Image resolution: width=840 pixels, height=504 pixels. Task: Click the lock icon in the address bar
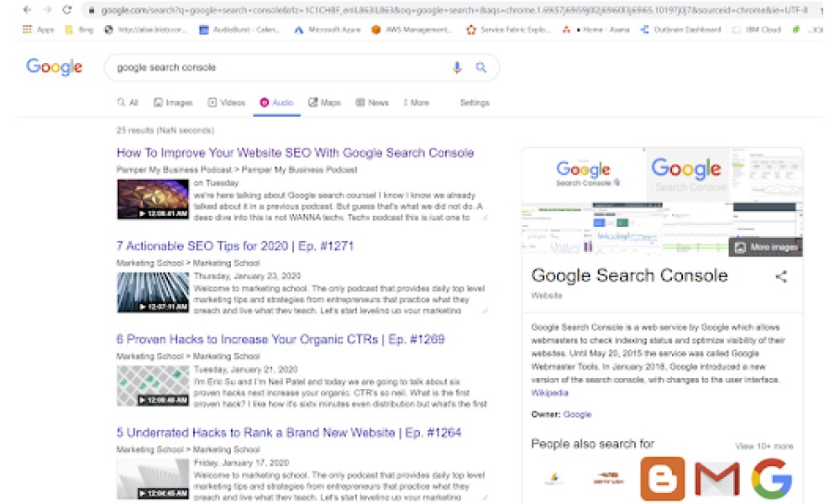click(x=92, y=10)
